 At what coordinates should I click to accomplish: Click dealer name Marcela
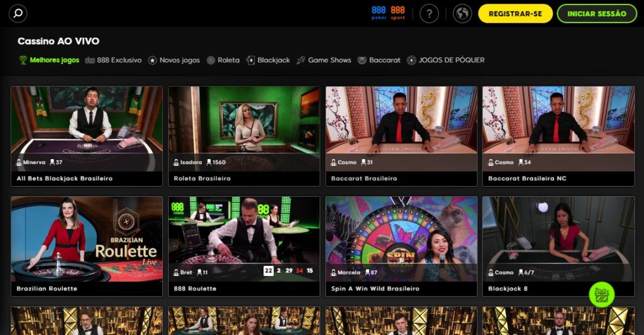pyautogui.click(x=348, y=273)
